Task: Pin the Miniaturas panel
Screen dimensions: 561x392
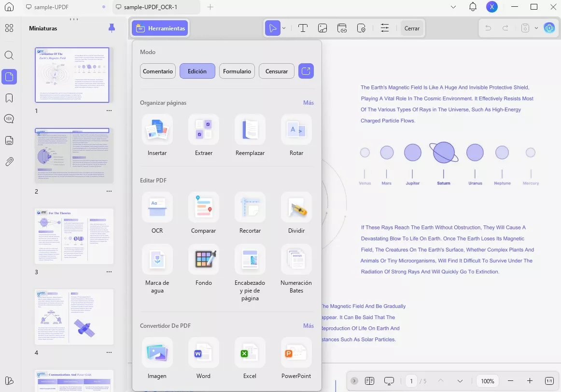Action: tap(112, 28)
